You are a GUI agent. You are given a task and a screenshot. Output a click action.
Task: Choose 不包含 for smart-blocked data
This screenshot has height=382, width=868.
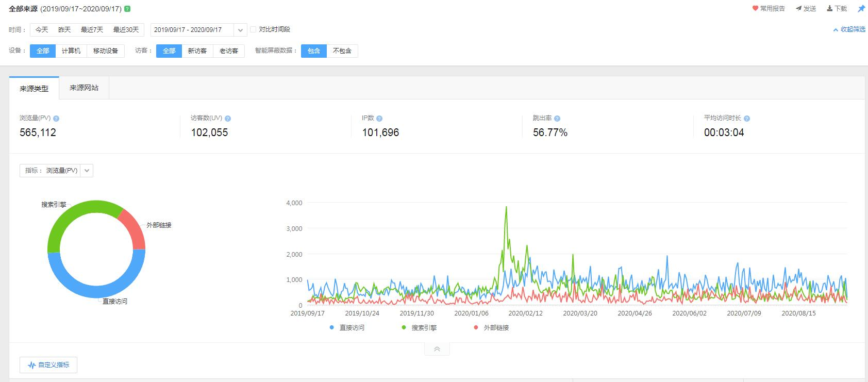click(342, 51)
